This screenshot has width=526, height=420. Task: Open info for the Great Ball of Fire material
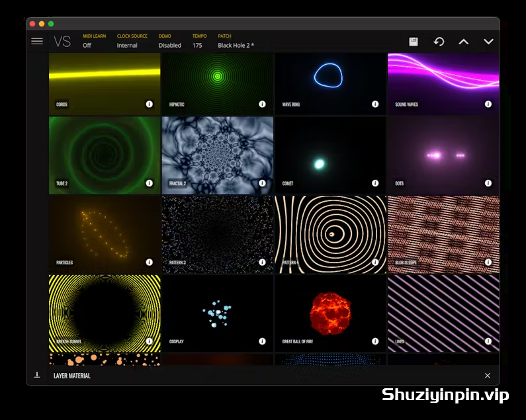tap(375, 341)
